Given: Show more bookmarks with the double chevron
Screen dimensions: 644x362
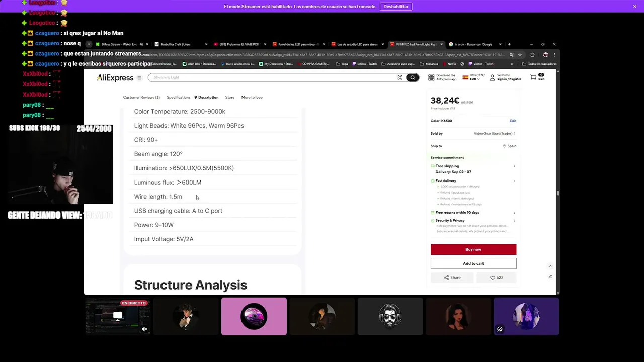Looking at the screenshot, I should tap(512, 64).
